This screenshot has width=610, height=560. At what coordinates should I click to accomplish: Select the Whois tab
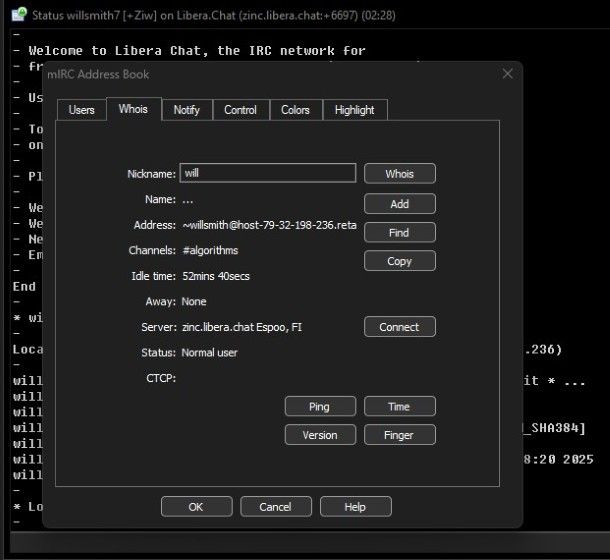[133, 109]
